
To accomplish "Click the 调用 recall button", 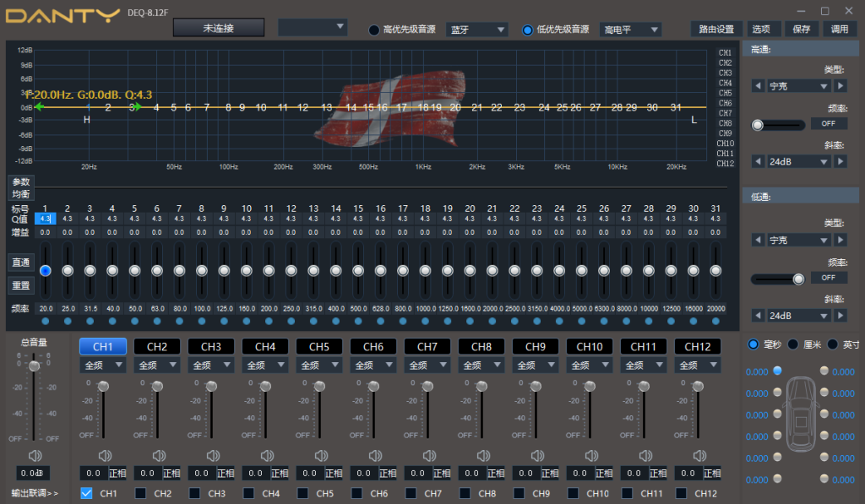I will point(840,30).
